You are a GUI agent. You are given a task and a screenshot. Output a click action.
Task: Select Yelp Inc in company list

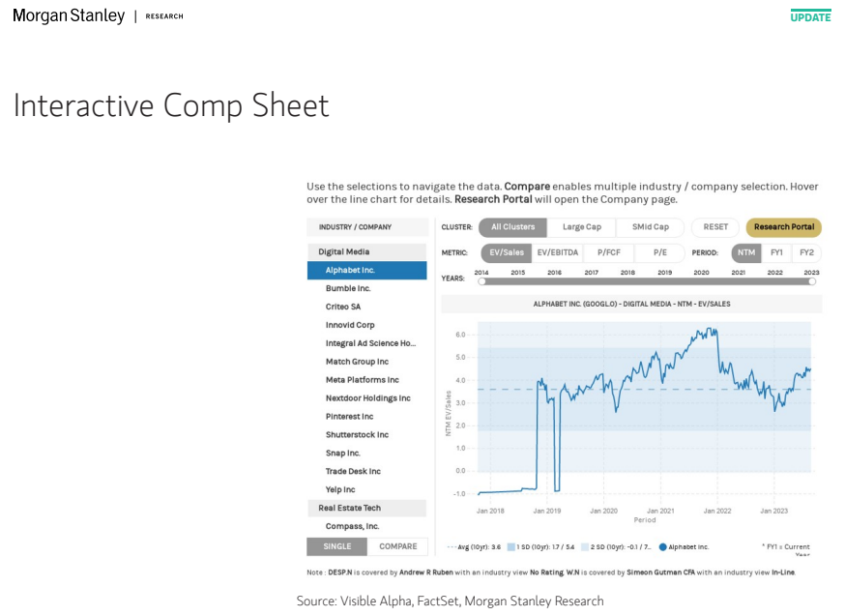tap(367, 490)
